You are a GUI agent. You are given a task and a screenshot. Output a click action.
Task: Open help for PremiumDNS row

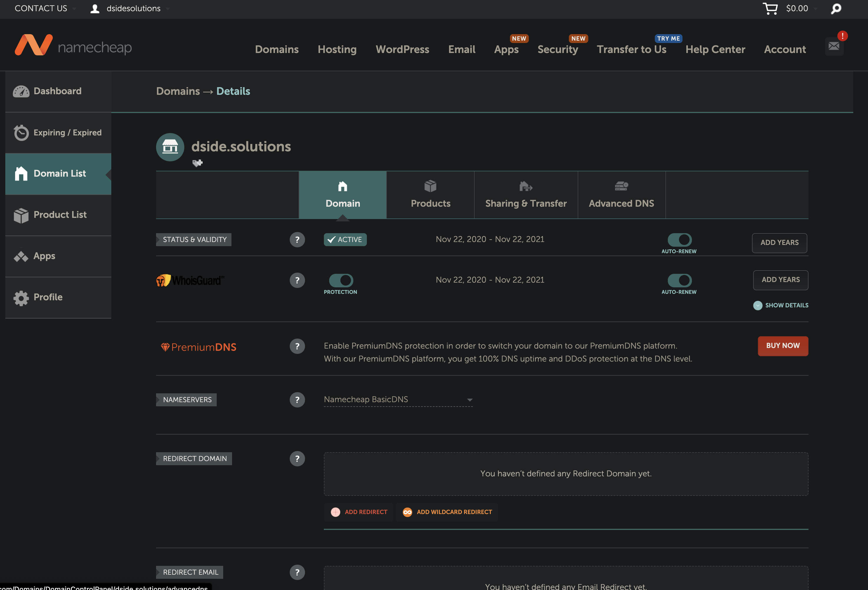point(297,346)
